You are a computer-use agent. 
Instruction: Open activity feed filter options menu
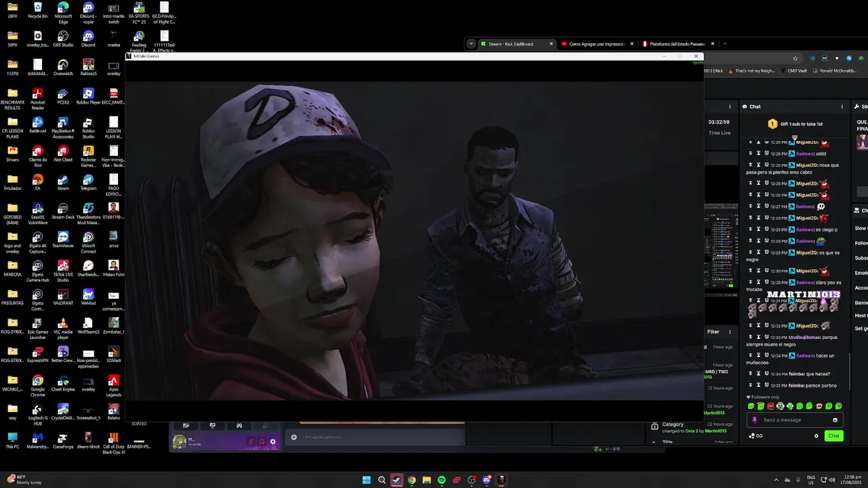730,331
